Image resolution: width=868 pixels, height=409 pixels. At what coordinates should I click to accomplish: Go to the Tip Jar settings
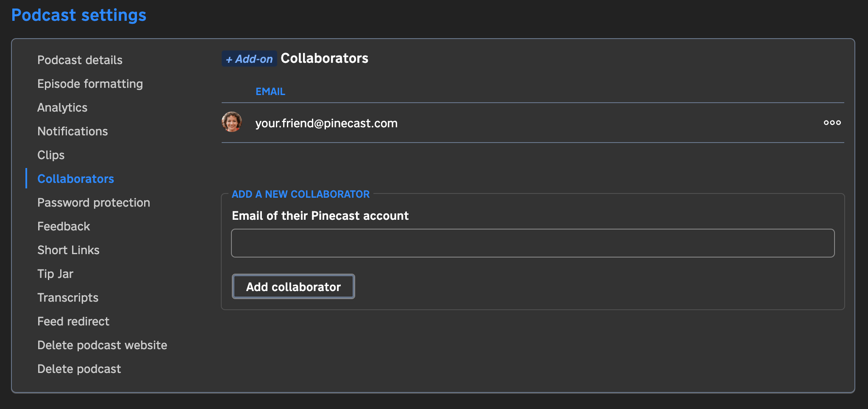point(55,274)
